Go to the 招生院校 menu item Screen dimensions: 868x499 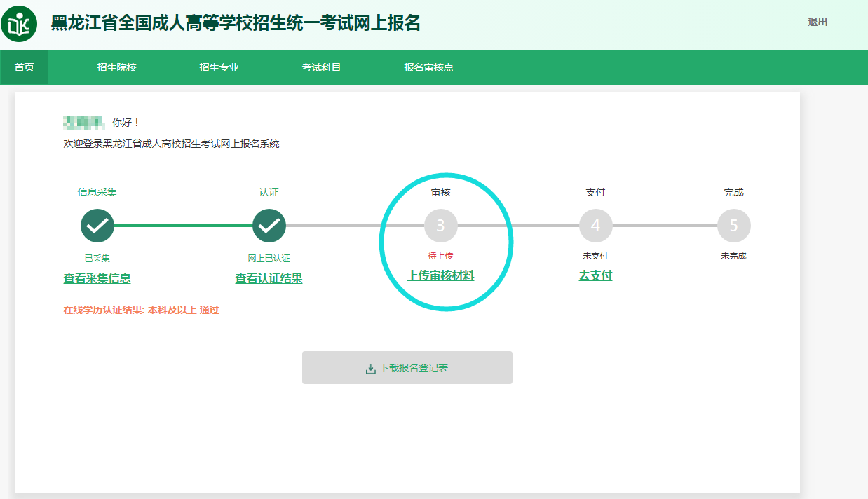(116, 67)
